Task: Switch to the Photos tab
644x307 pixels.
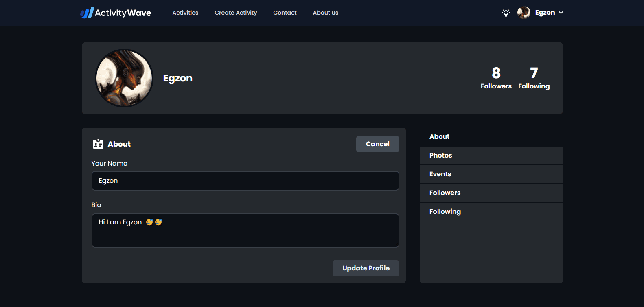Action: [x=491, y=156]
